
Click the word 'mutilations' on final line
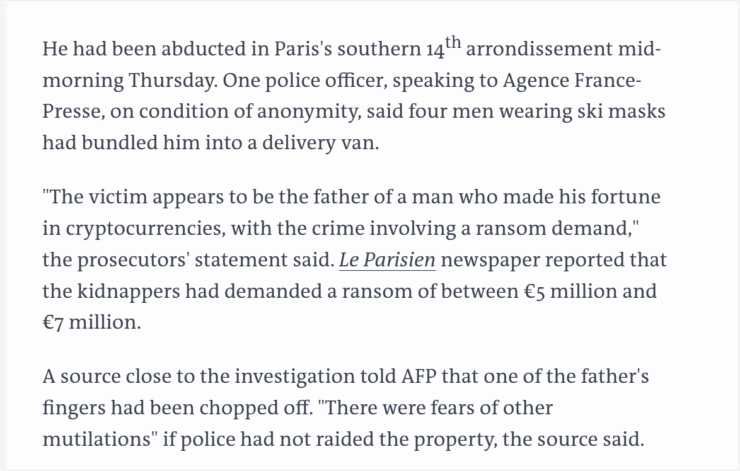pyautogui.click(x=97, y=439)
